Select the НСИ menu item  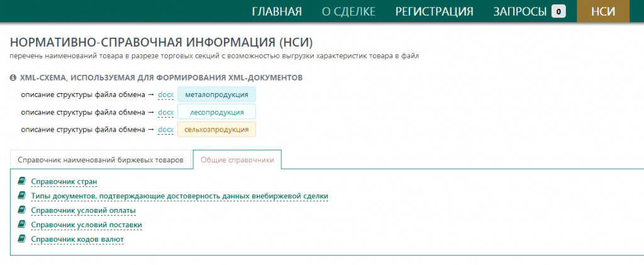pos(603,11)
